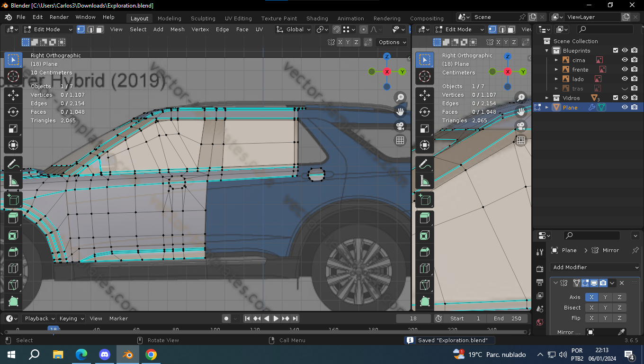The width and height of the screenshot is (644, 364).
Task: Select the Move tool in left toolbar
Action: [13, 95]
